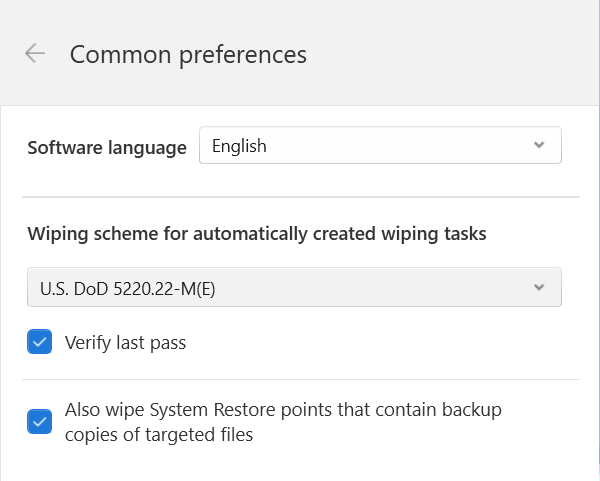Click the chevron in the Software language box
This screenshot has height=481, width=600.
539,145
